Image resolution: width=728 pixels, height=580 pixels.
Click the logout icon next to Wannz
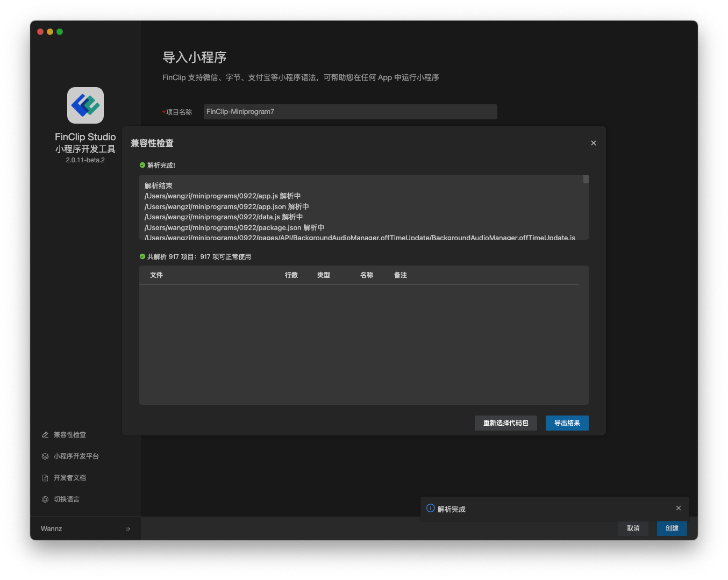pyautogui.click(x=128, y=528)
